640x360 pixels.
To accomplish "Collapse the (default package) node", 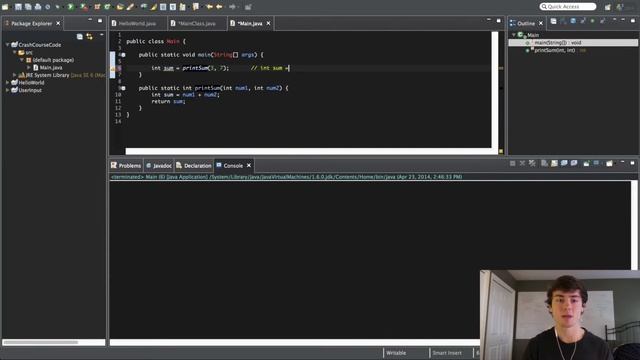I will [22, 60].
